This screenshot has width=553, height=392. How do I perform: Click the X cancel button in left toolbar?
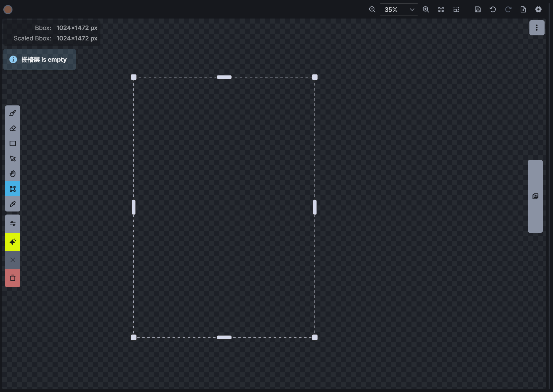click(x=13, y=260)
